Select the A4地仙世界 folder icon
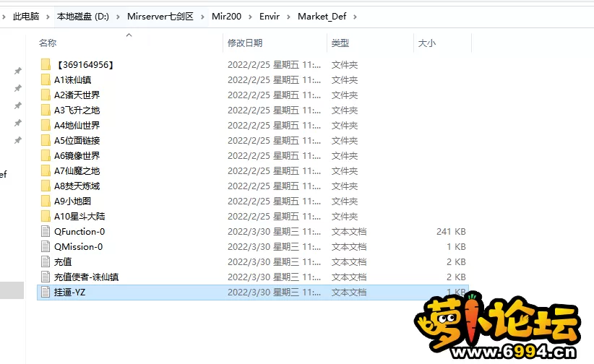The image size is (594, 364). [46, 125]
